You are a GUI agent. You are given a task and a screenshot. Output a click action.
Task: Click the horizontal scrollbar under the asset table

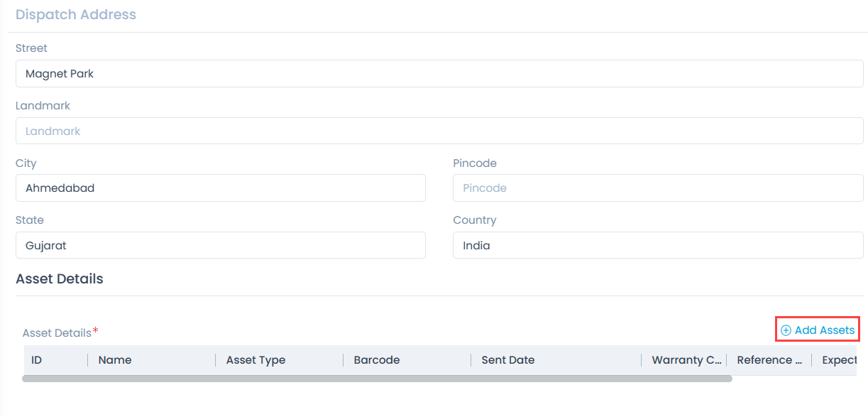[376, 379]
